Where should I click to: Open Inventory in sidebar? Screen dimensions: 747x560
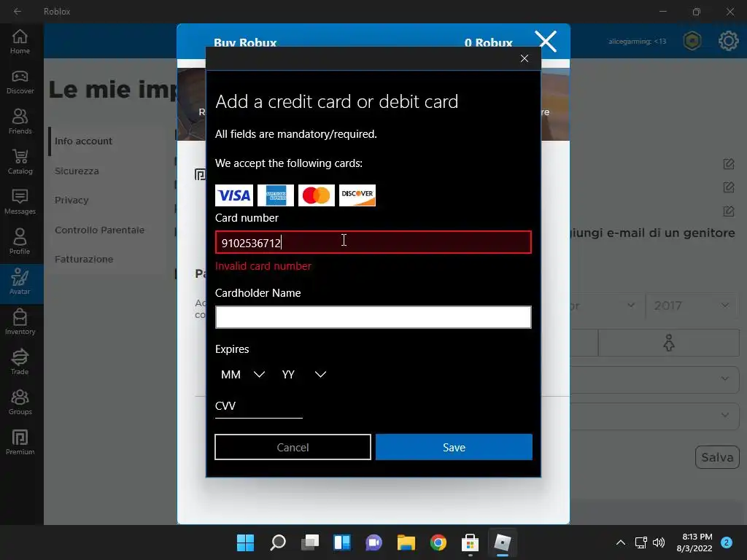pyautogui.click(x=20, y=322)
